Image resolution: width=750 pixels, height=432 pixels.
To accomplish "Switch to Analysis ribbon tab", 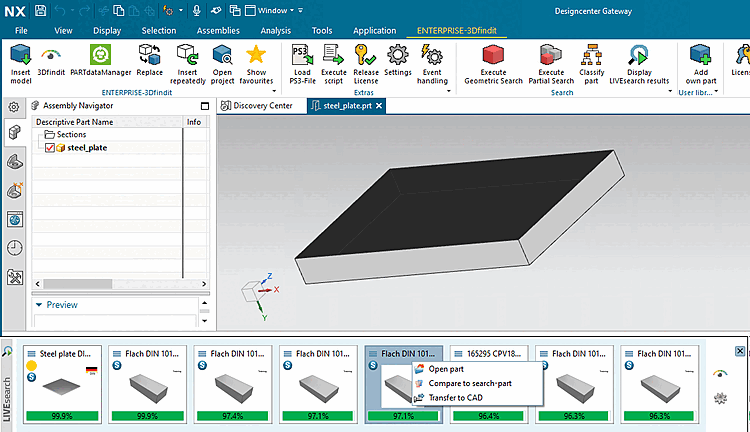I will [276, 31].
